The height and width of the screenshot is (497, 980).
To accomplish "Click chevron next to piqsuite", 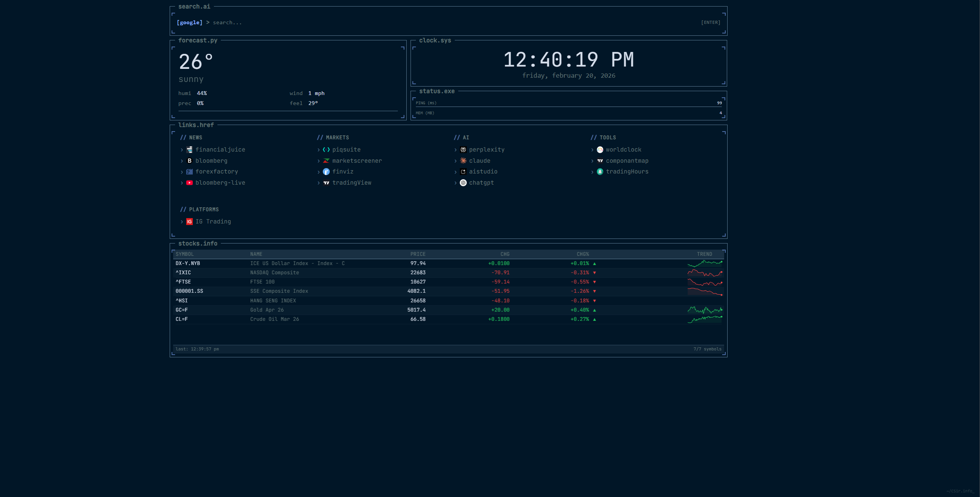I will (x=319, y=150).
